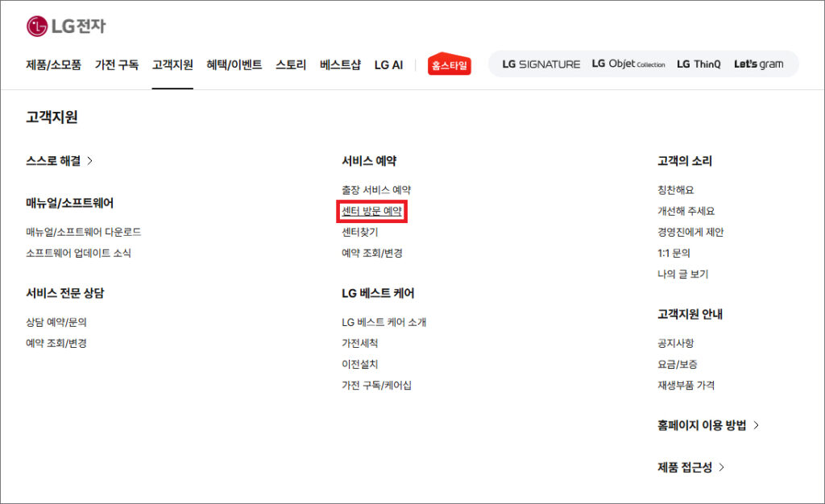Select the LG ThinQ brand logo
This screenshot has width=825, height=504.
pyautogui.click(x=699, y=64)
